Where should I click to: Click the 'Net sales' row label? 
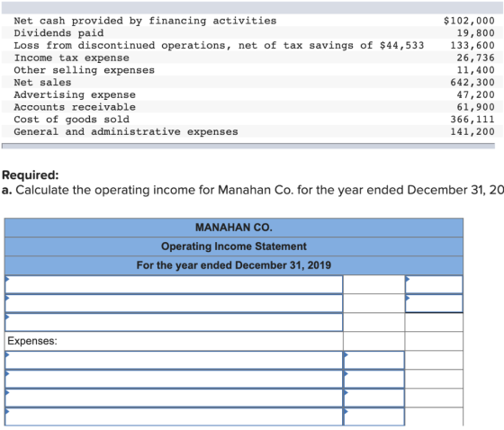pos(42,82)
